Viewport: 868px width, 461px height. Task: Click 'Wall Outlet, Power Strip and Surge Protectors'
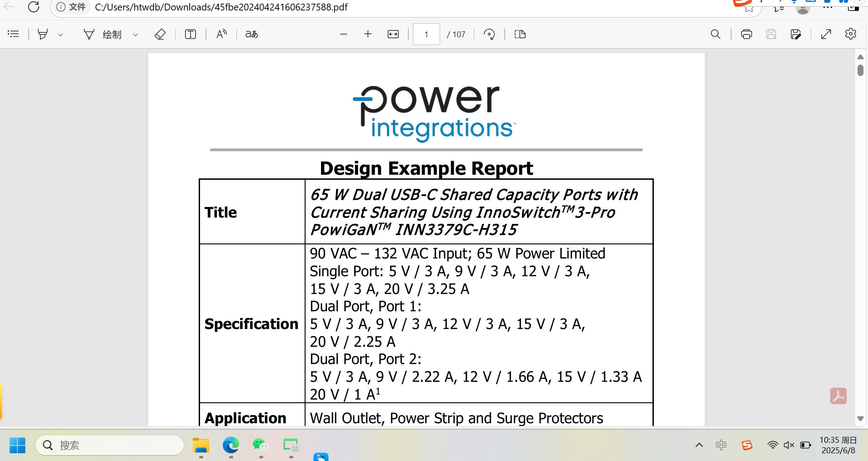(457, 418)
